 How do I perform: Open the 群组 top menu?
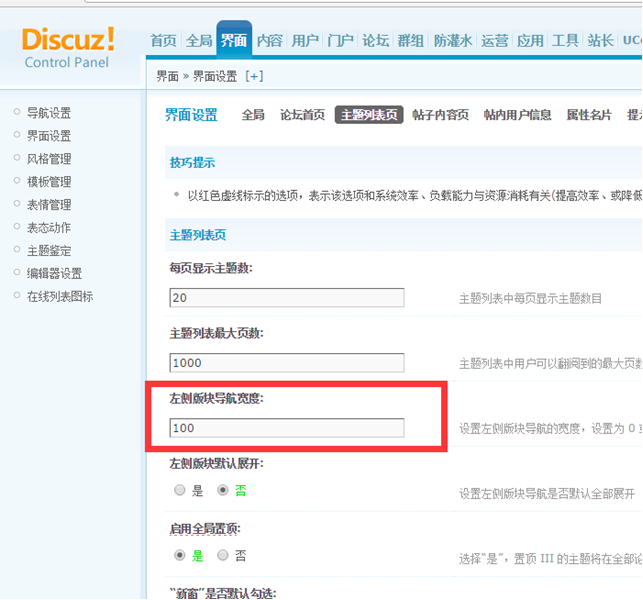(411, 41)
